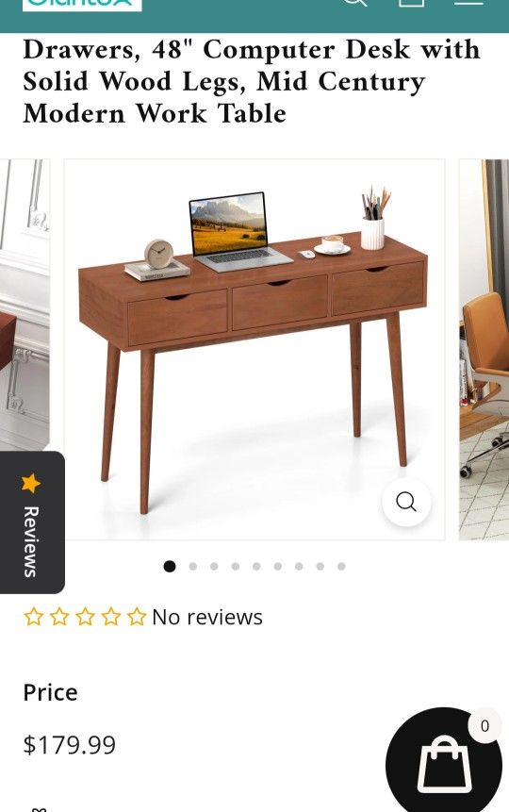Image resolution: width=509 pixels, height=812 pixels.
Task: Click the gold star on Reviews tab
Action: 31,483
